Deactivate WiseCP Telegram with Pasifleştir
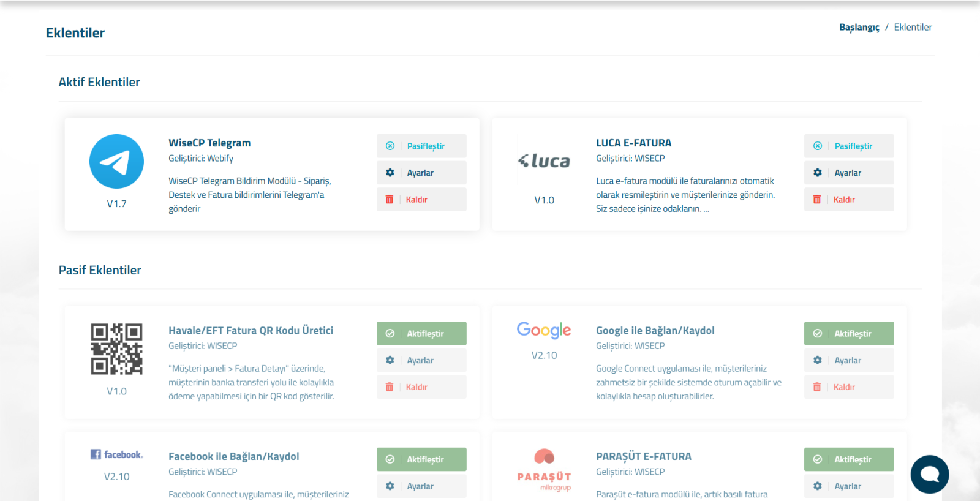The width and height of the screenshot is (980, 501). point(421,146)
